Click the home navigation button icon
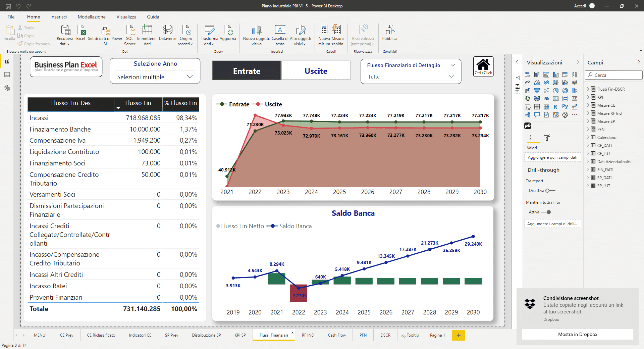644x349 pixels. tap(483, 66)
